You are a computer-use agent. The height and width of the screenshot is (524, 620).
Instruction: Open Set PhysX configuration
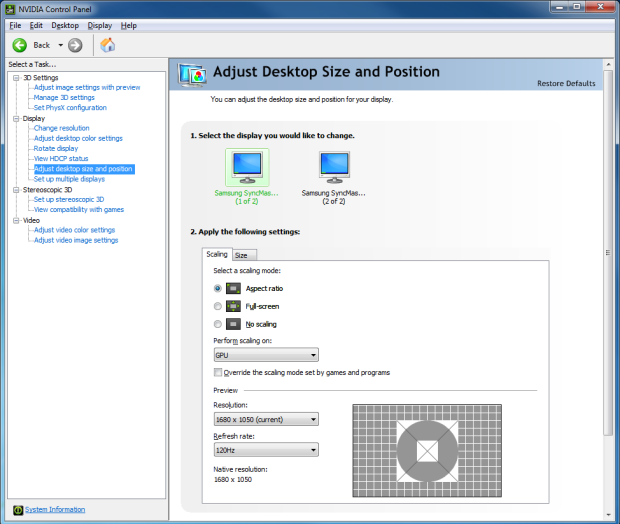[70, 108]
